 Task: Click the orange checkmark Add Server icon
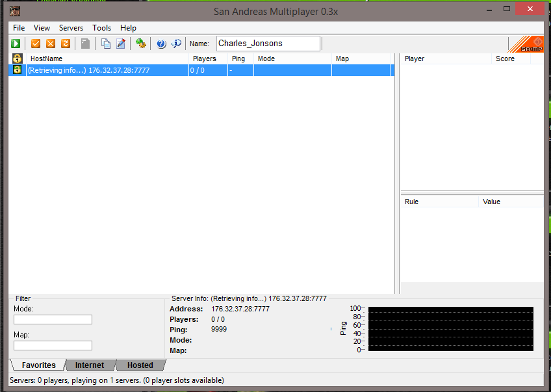pyautogui.click(x=36, y=44)
